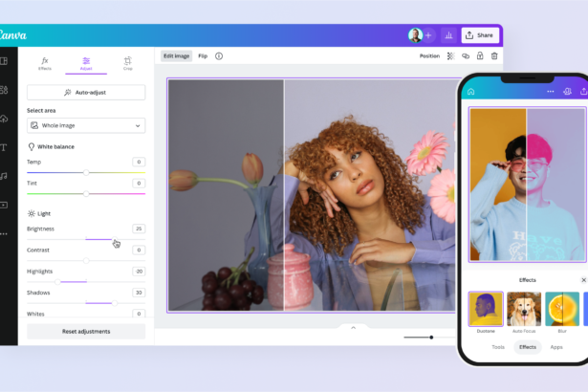Click the Shadows slider handle

(x=115, y=303)
